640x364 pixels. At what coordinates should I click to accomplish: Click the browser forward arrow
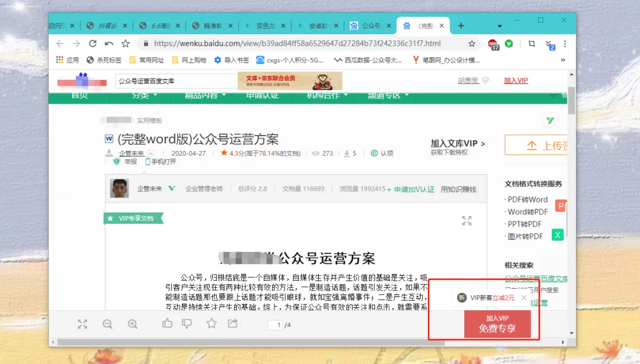pos(76,44)
